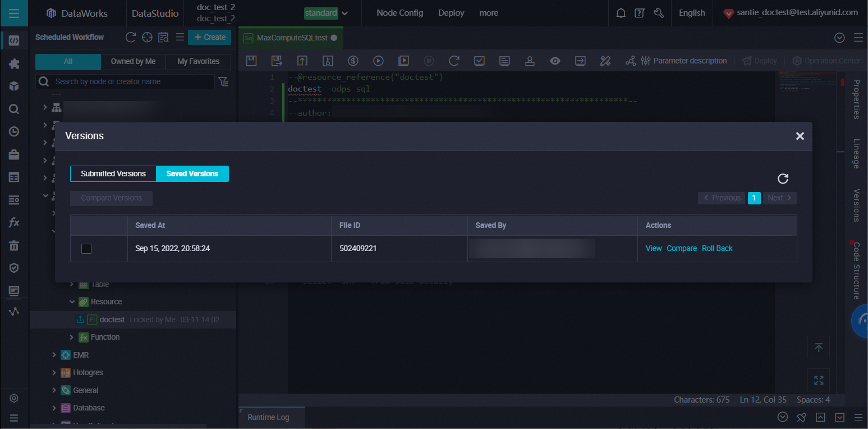Switch to Submitted Versions tab
Image resolution: width=868 pixels, height=429 pixels.
(113, 174)
